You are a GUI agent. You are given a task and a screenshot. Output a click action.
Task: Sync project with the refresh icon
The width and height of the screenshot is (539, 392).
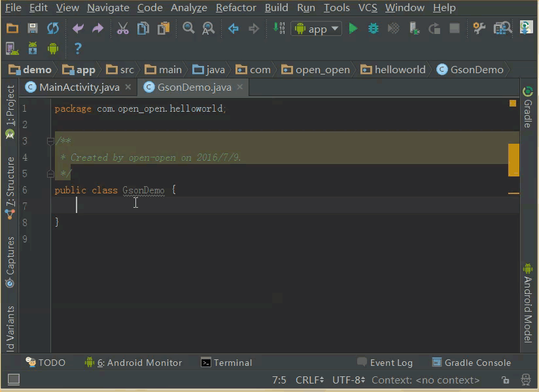tap(52, 27)
